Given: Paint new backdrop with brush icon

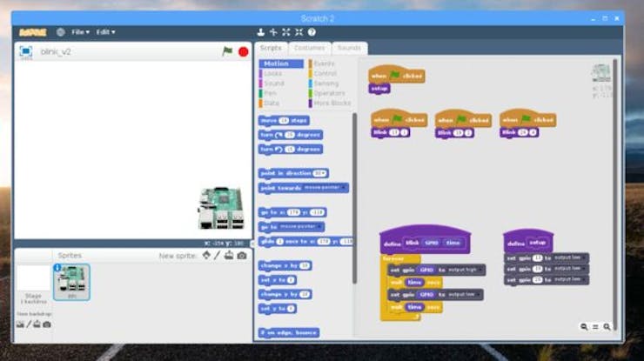Looking at the screenshot, I should (x=29, y=324).
